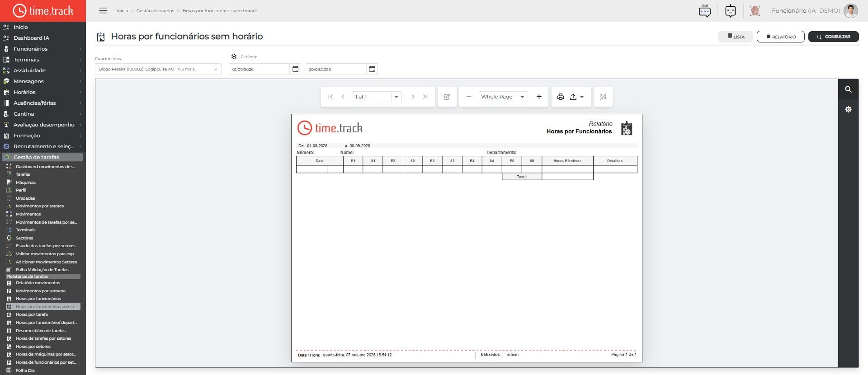Open the page number dropdown

click(x=396, y=97)
